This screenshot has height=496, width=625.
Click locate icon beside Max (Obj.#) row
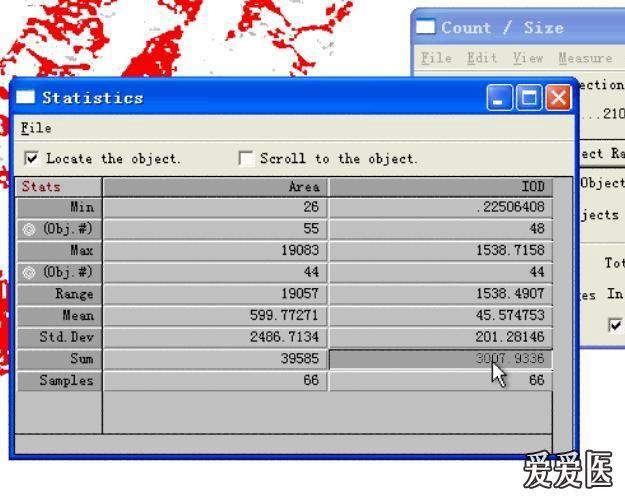(29, 272)
